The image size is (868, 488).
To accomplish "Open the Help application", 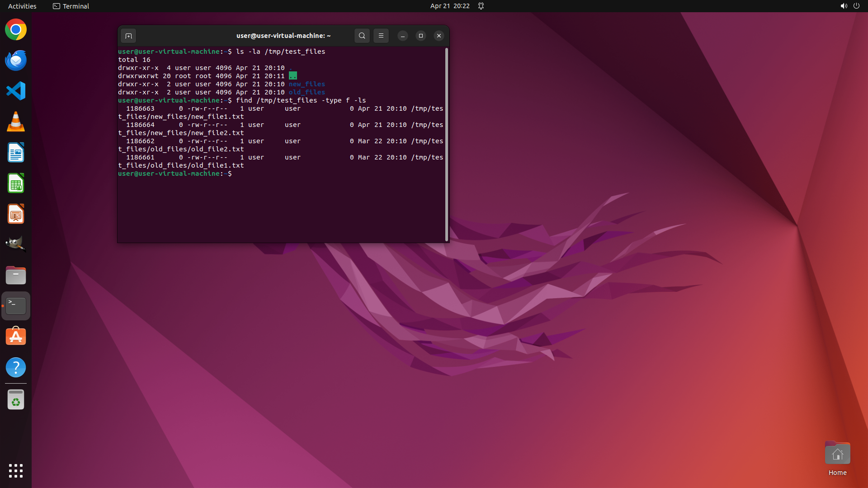I will point(16,367).
